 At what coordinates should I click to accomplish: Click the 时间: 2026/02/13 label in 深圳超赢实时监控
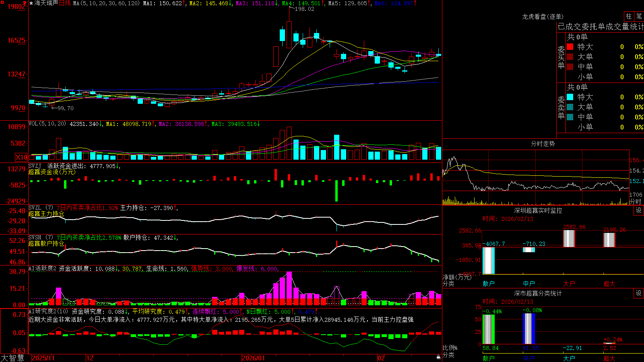tap(508, 219)
